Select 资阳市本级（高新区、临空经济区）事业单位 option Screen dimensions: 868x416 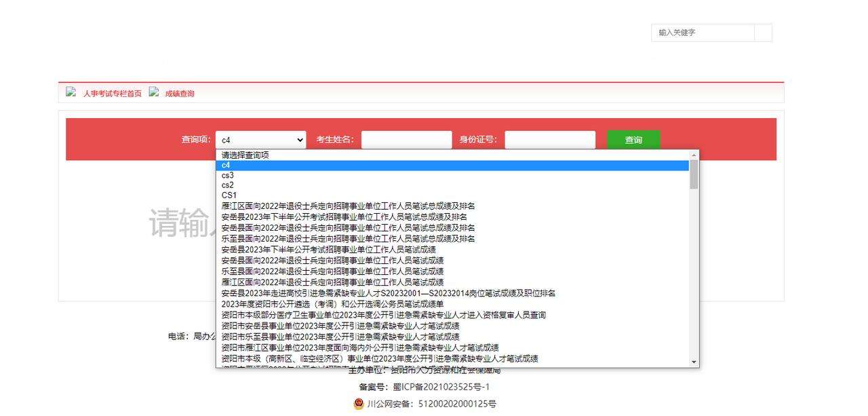tap(452, 358)
